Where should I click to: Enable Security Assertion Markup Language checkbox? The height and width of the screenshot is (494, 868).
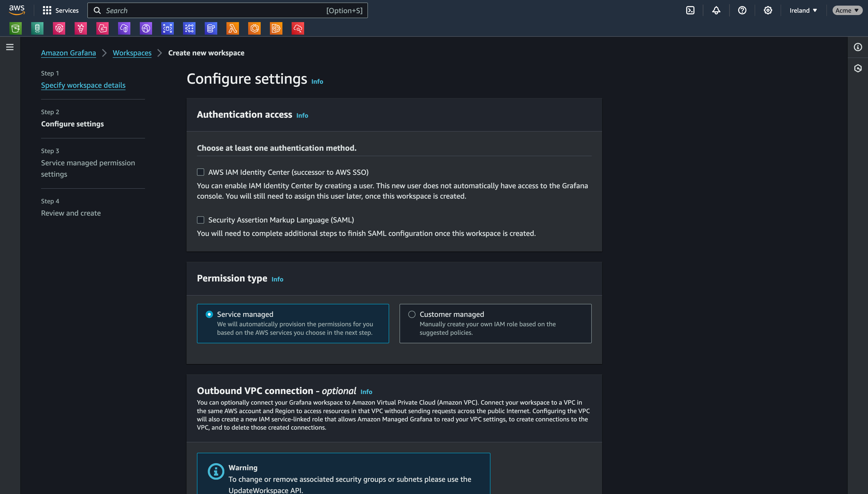[x=201, y=219]
